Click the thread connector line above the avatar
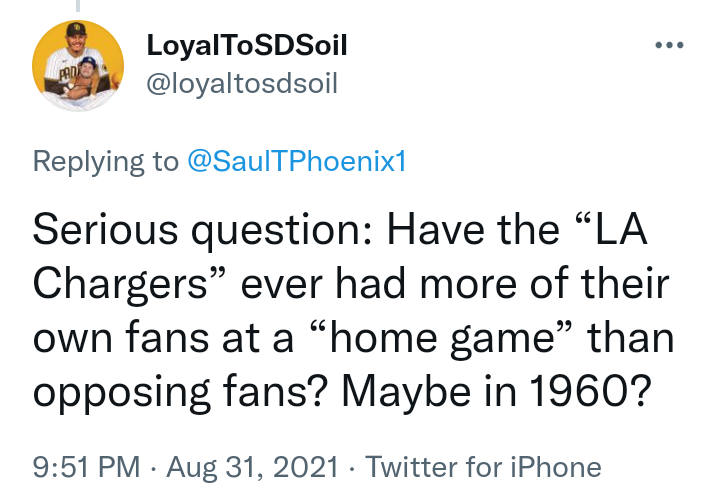718x502 pixels. pos(78,5)
